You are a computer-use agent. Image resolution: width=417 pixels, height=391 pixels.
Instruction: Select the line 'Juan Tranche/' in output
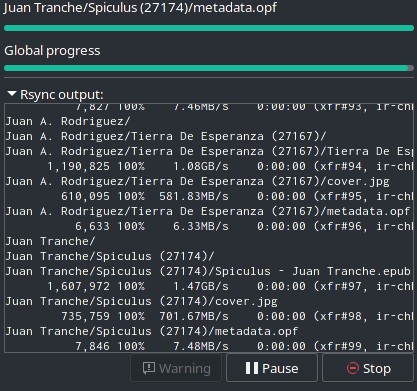coord(50,241)
